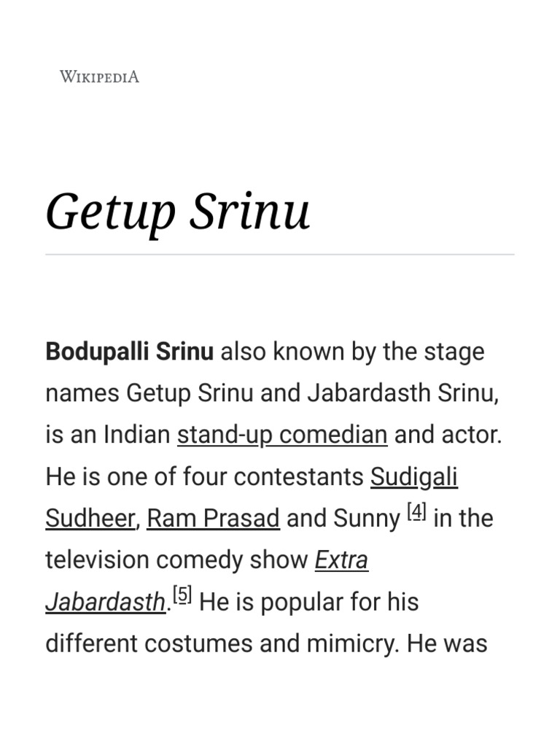Click the divider line under the title
This screenshot has width=560, height=747.
pyautogui.click(x=280, y=255)
